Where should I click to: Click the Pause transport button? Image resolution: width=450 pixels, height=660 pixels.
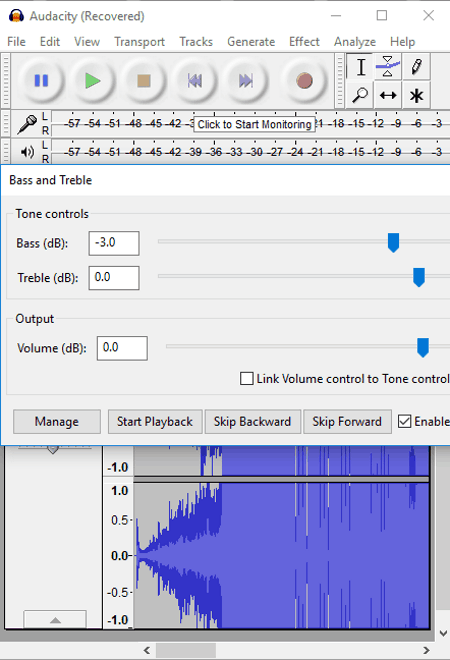point(41,80)
